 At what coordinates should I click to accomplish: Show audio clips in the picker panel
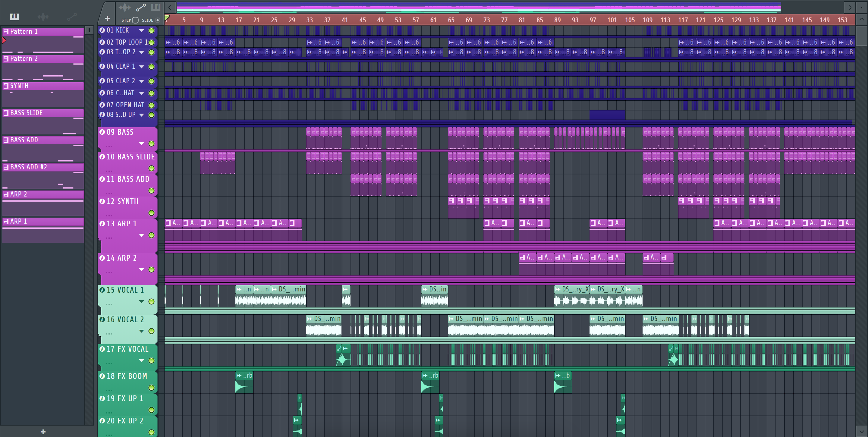point(43,17)
